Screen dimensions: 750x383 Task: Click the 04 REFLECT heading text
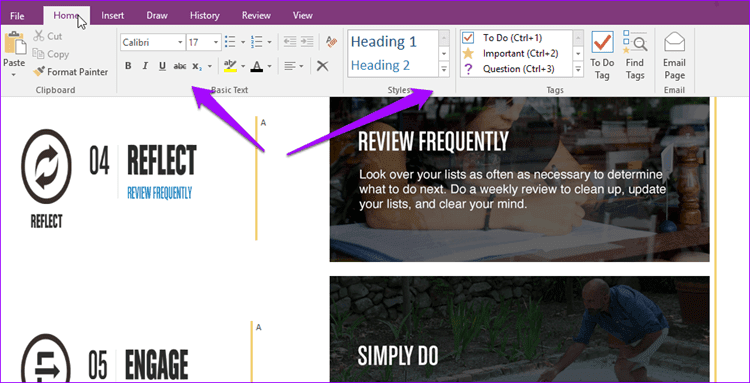click(143, 160)
